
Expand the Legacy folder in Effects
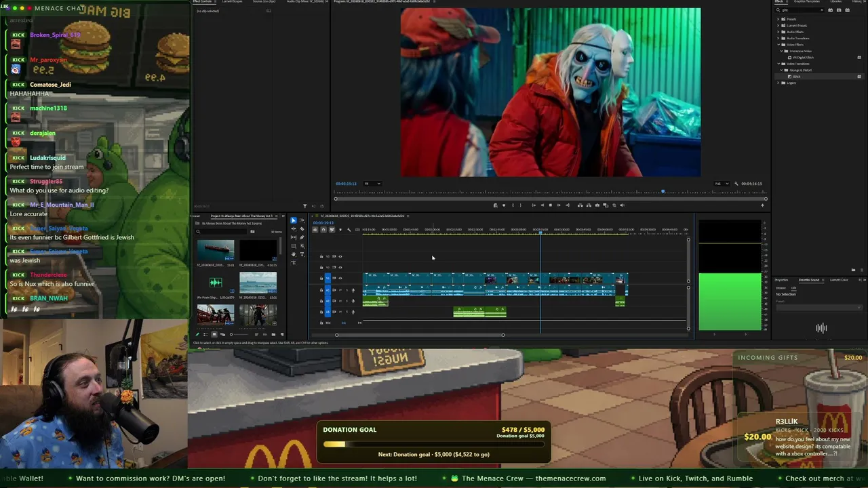[x=778, y=83]
